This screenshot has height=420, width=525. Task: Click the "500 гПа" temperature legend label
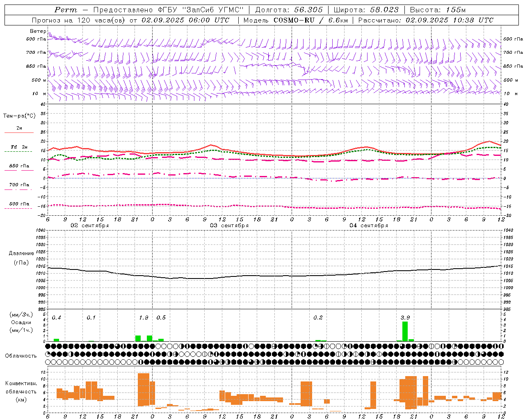19,204
